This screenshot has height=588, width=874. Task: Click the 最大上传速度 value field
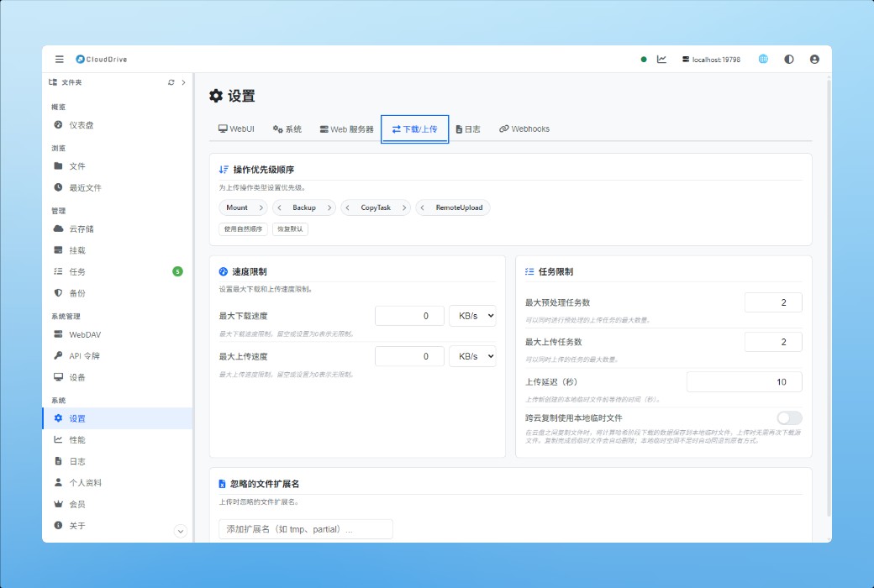tap(410, 356)
